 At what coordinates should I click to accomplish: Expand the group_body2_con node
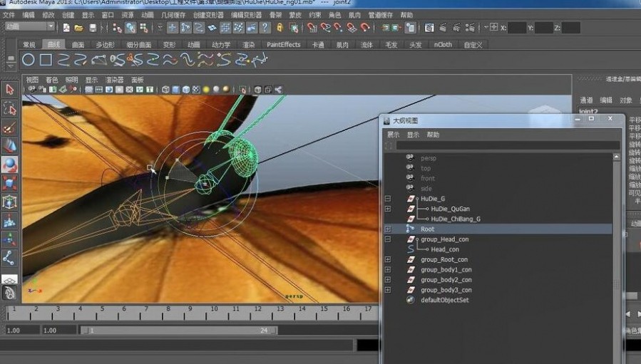388,280
